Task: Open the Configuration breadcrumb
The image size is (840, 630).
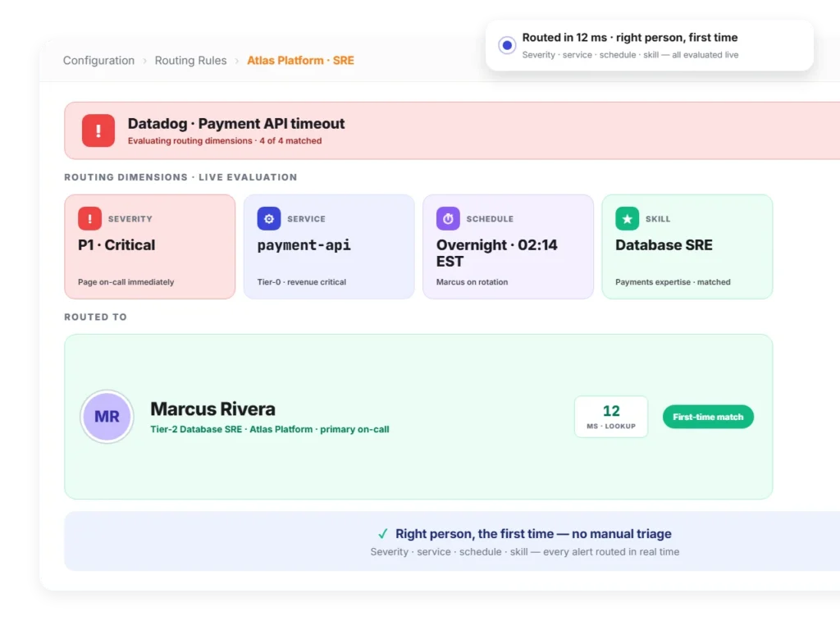Action: click(x=98, y=61)
